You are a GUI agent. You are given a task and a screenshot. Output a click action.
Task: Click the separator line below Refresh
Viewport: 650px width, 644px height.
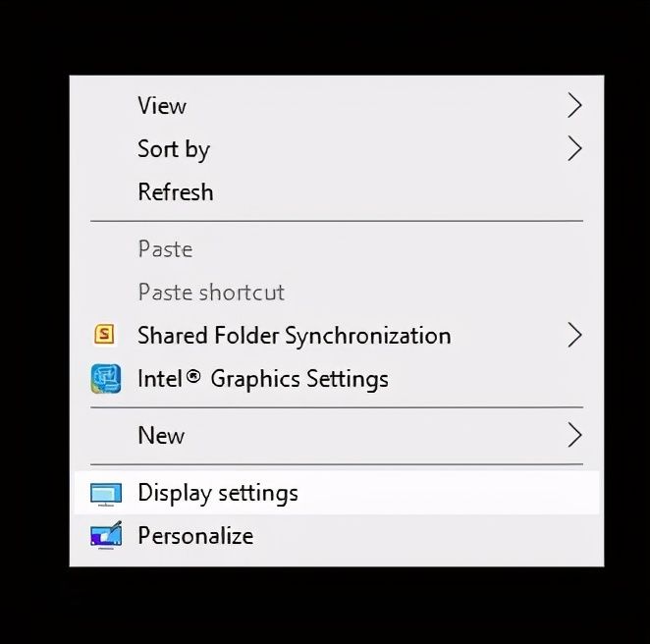coord(336,221)
